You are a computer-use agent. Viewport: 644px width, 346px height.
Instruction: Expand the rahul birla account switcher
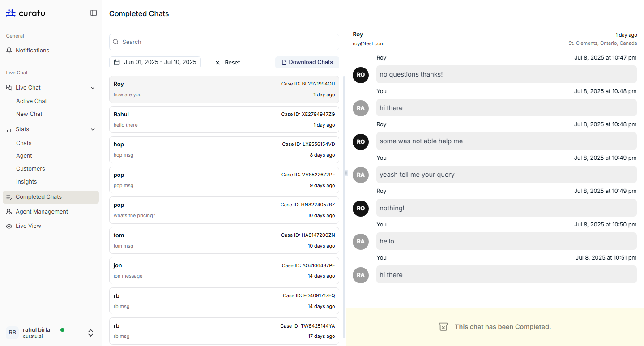[x=90, y=333]
